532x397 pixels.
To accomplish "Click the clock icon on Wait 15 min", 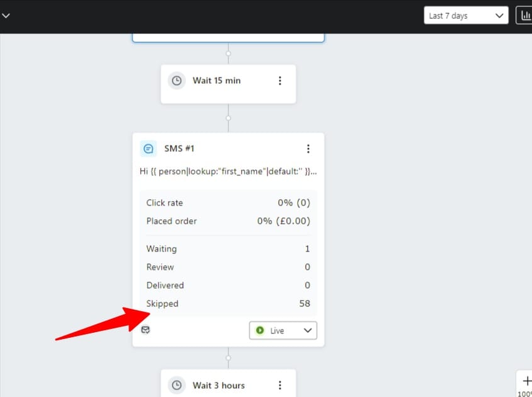I will pyautogui.click(x=177, y=81).
